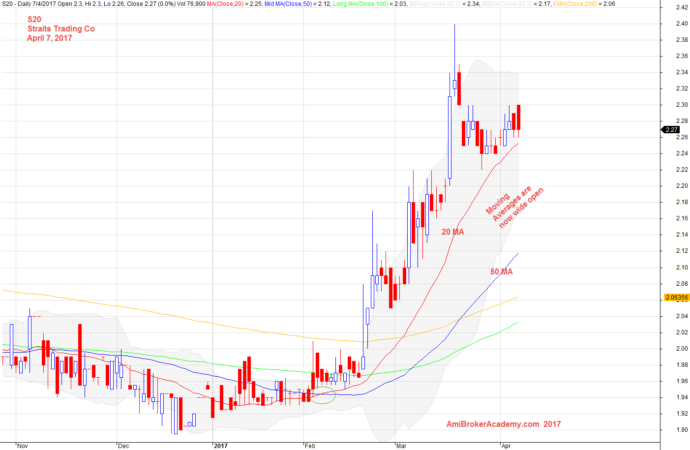The width and height of the screenshot is (690, 450).
Task: Select the orange 2.06356 EMA value tag
Action: point(676,298)
